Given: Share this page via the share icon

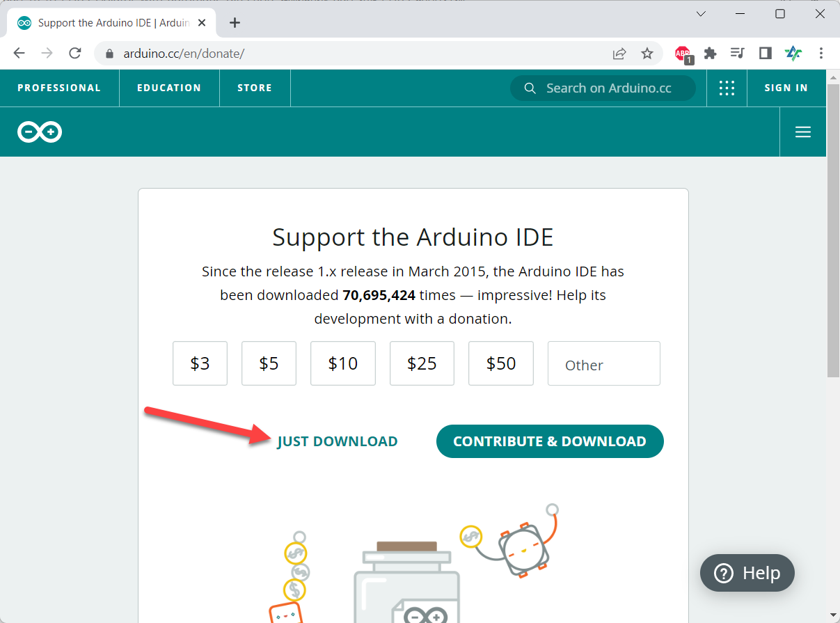Looking at the screenshot, I should (x=619, y=54).
